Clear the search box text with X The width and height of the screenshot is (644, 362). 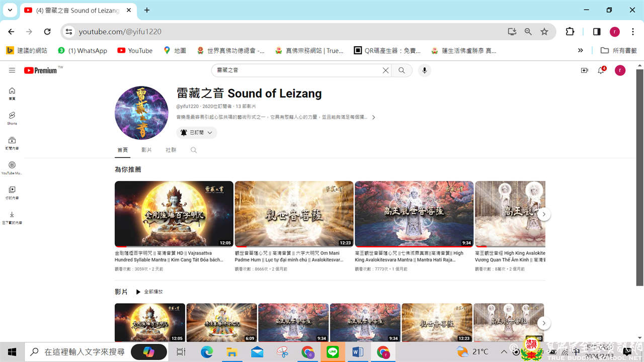pyautogui.click(x=385, y=70)
